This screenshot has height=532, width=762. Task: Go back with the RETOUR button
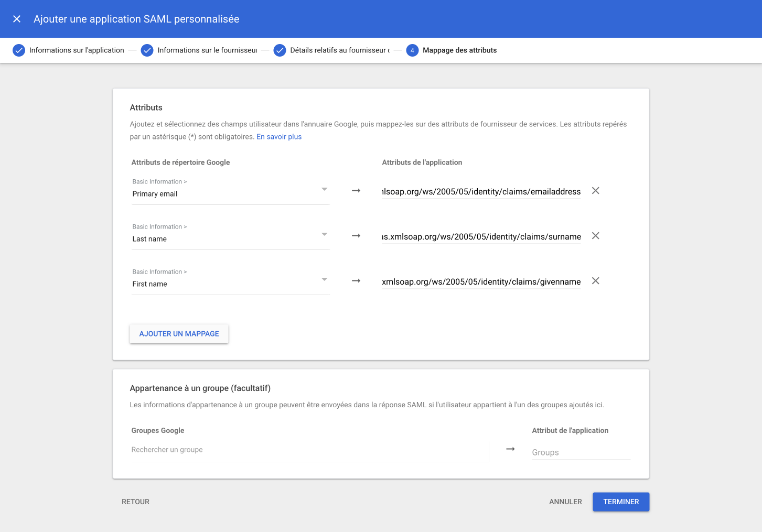(x=135, y=502)
